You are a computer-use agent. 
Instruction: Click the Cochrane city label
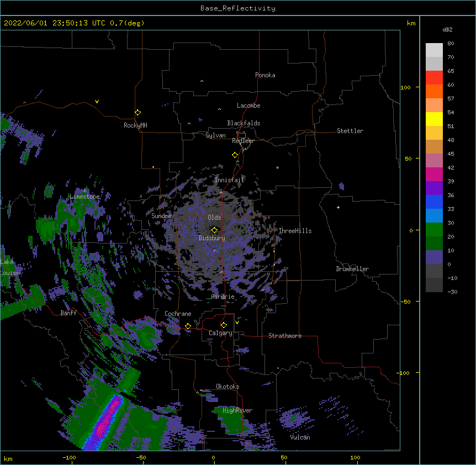[x=178, y=314]
